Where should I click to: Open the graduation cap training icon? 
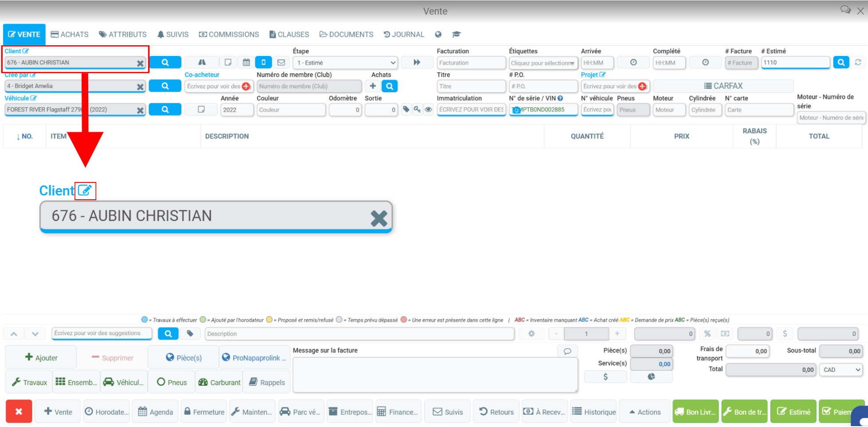[x=456, y=34]
